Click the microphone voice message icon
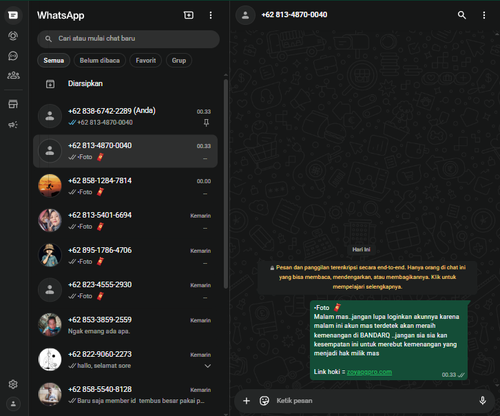This screenshot has height=416, width=500. [x=482, y=401]
